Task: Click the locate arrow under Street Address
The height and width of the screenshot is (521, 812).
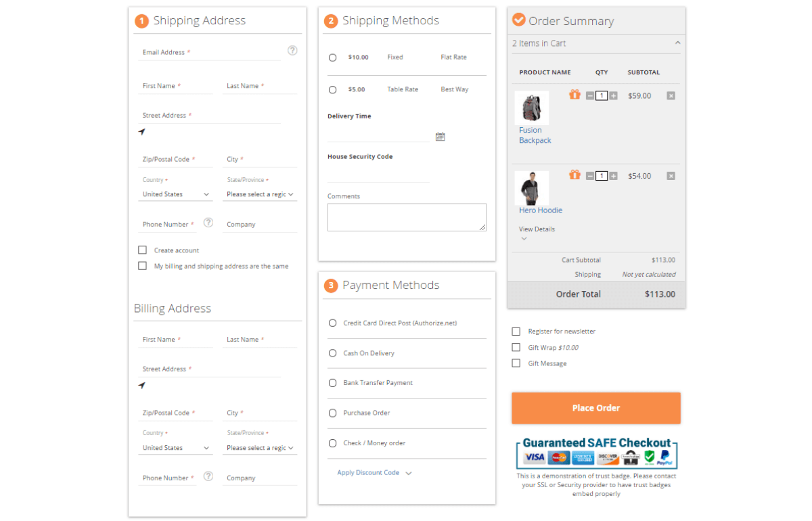Action: (x=142, y=132)
